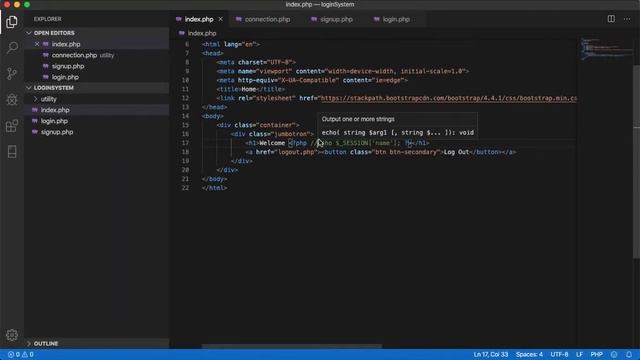Click the horizontal editor scrollbar

tap(292, 346)
